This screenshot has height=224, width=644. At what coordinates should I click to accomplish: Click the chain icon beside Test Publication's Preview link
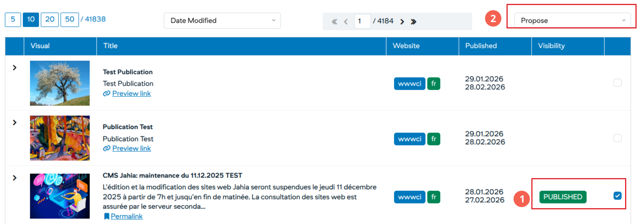(x=106, y=93)
